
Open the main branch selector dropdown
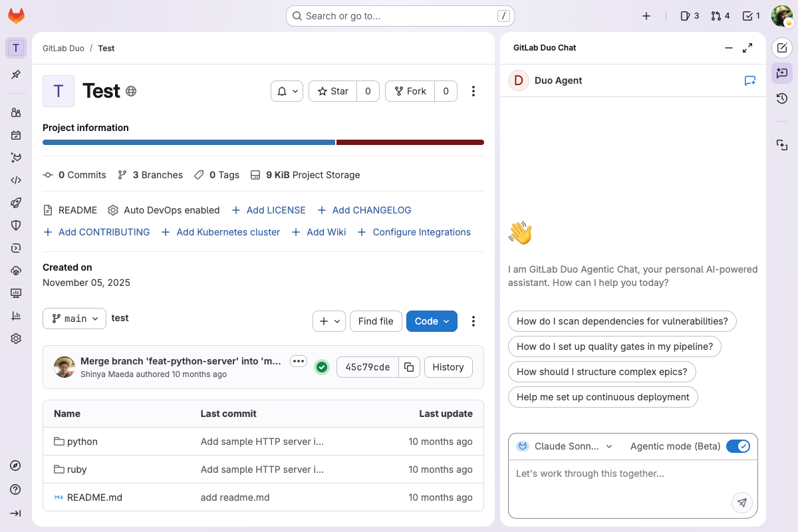[74, 319]
